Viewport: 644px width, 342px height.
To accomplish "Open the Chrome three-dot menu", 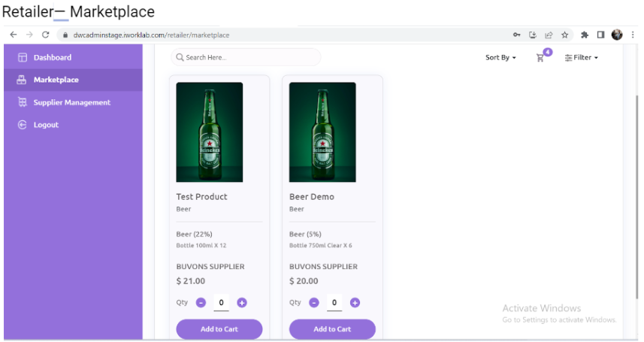I will click(632, 35).
